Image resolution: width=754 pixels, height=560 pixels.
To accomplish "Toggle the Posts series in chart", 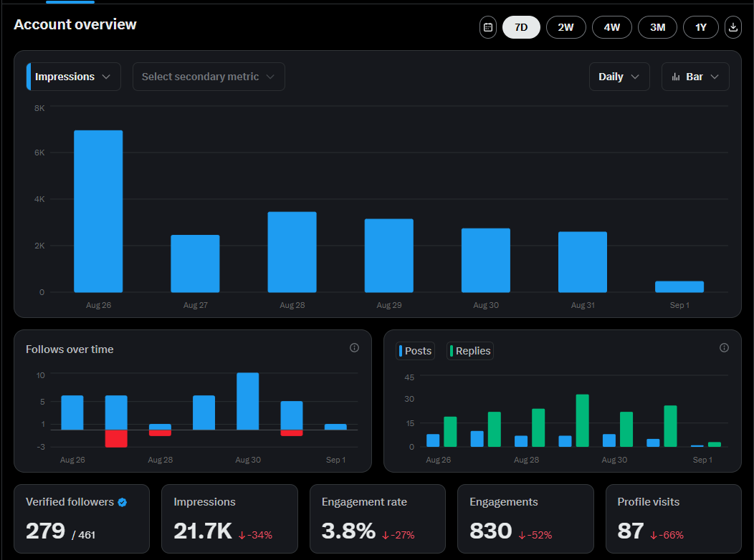I will click(x=416, y=351).
